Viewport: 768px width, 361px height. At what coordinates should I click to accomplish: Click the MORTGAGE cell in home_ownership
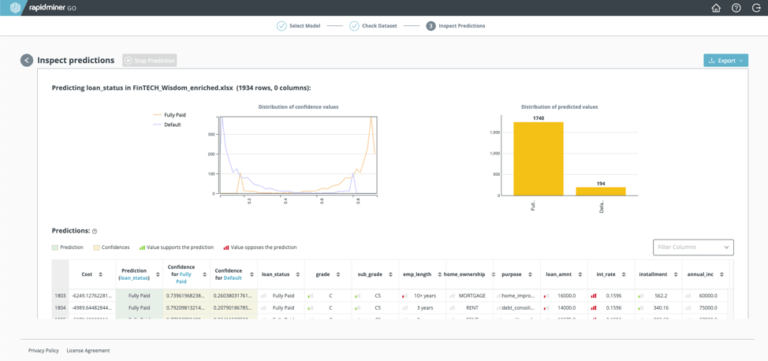pyautogui.click(x=470, y=296)
